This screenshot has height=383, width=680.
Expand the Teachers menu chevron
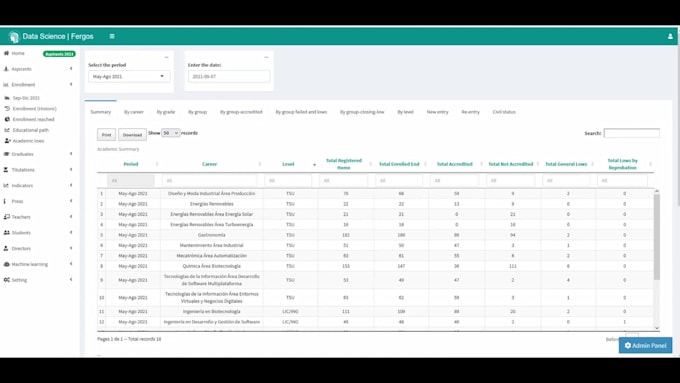click(71, 217)
